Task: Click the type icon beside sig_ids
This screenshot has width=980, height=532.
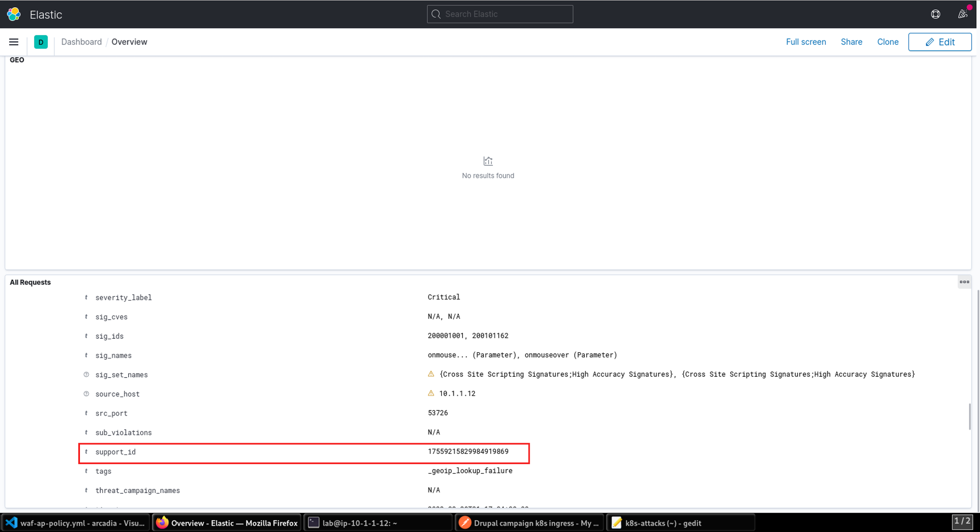Action: (86, 336)
